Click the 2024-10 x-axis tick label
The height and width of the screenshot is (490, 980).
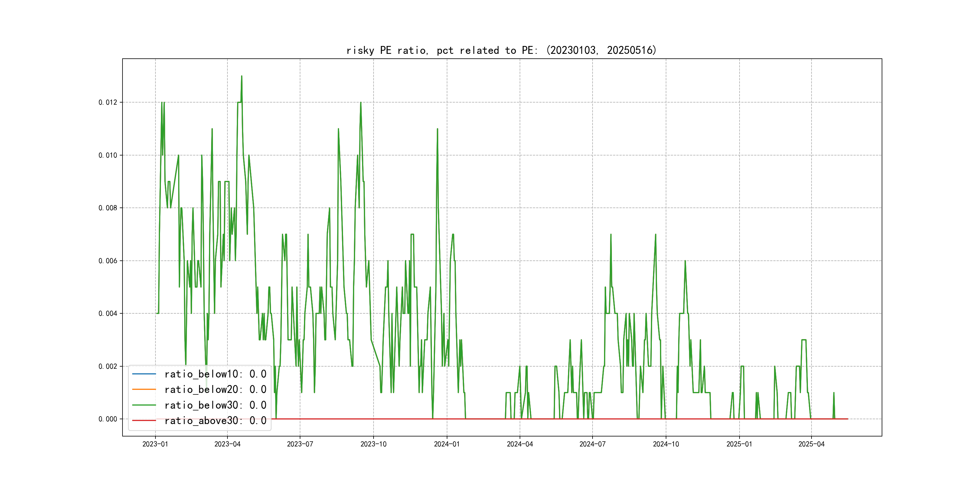665,444
